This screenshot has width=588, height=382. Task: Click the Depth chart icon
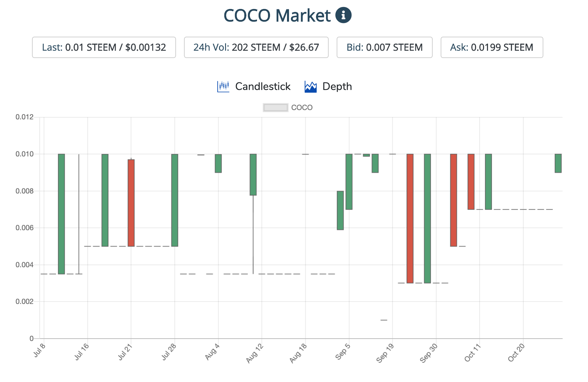[x=310, y=87]
